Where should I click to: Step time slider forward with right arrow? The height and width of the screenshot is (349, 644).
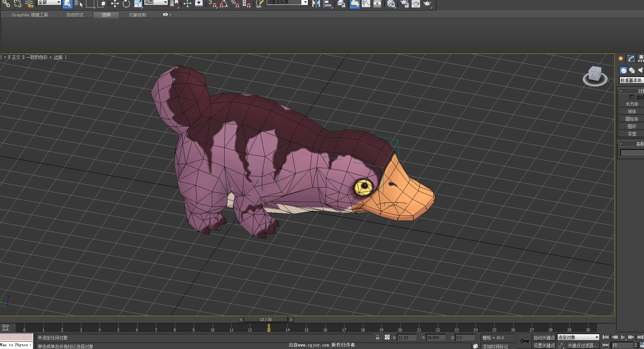(291, 320)
